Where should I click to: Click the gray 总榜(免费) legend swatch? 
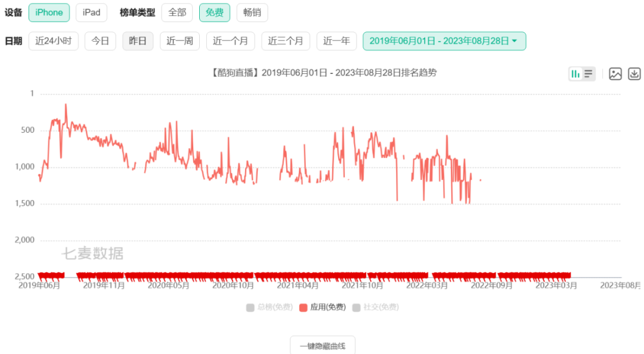click(x=250, y=308)
